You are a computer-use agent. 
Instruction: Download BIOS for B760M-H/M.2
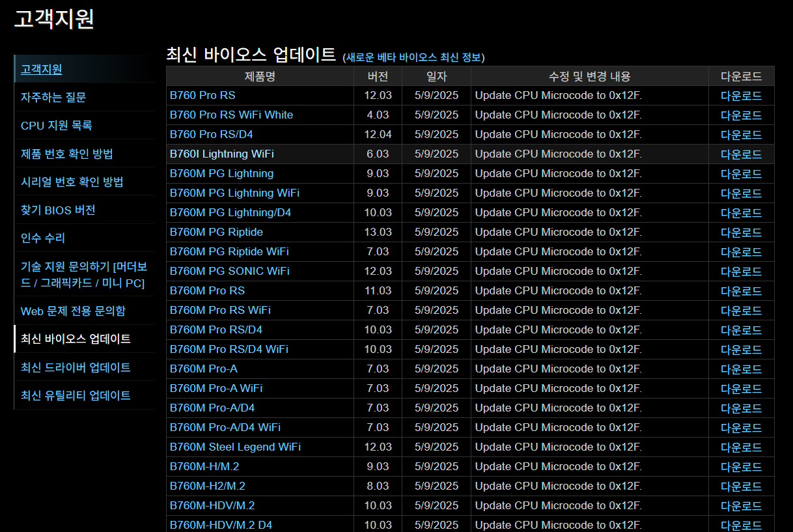coord(741,467)
